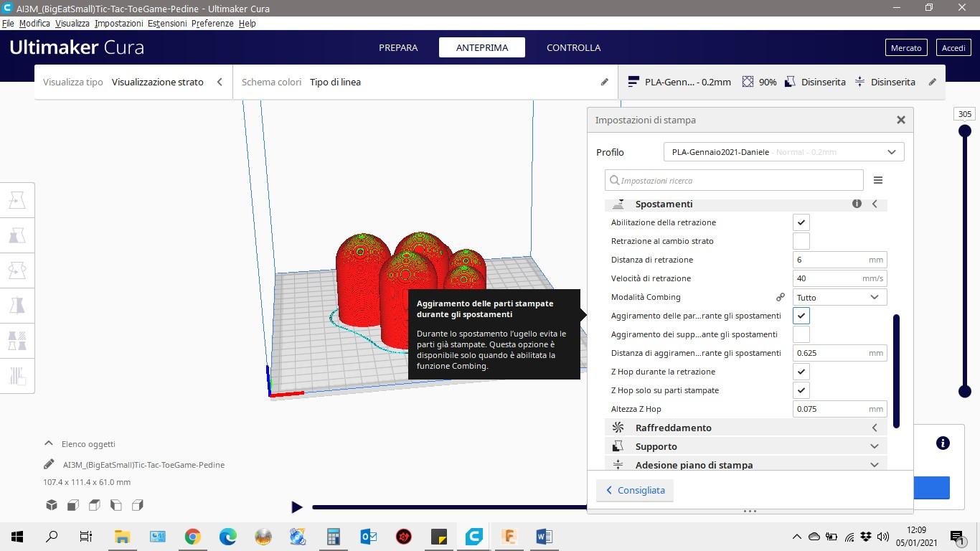Image resolution: width=980 pixels, height=551 pixels.
Task: Collapse Visualizza tipo panel chevron
Action: tap(220, 82)
